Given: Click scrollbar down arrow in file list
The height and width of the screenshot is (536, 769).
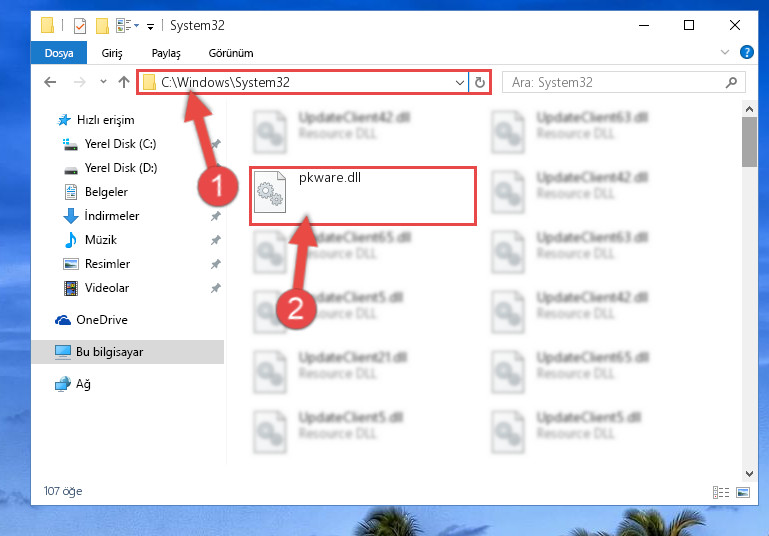Looking at the screenshot, I should point(749,473).
